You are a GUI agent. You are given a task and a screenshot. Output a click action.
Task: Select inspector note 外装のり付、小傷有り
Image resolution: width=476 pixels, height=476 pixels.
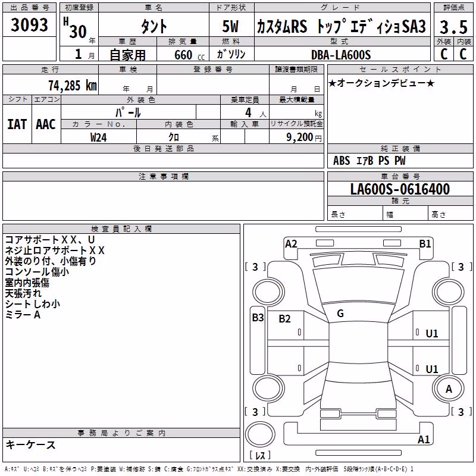(x=51, y=261)
